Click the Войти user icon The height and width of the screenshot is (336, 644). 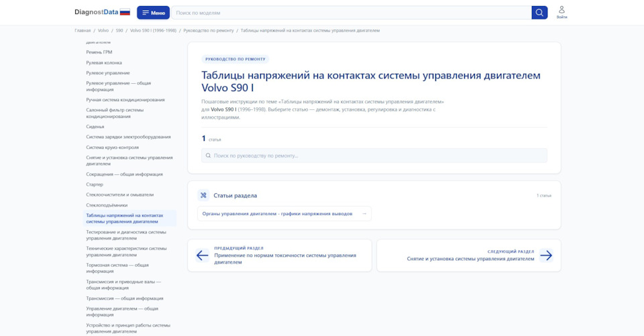[x=561, y=12]
